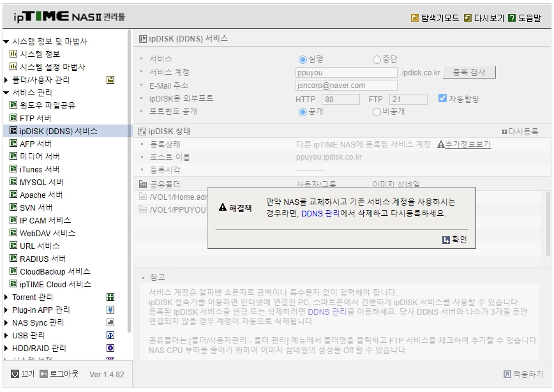
Task: Click the HDD/RAID 관리 disk icon
Action: coord(110,348)
